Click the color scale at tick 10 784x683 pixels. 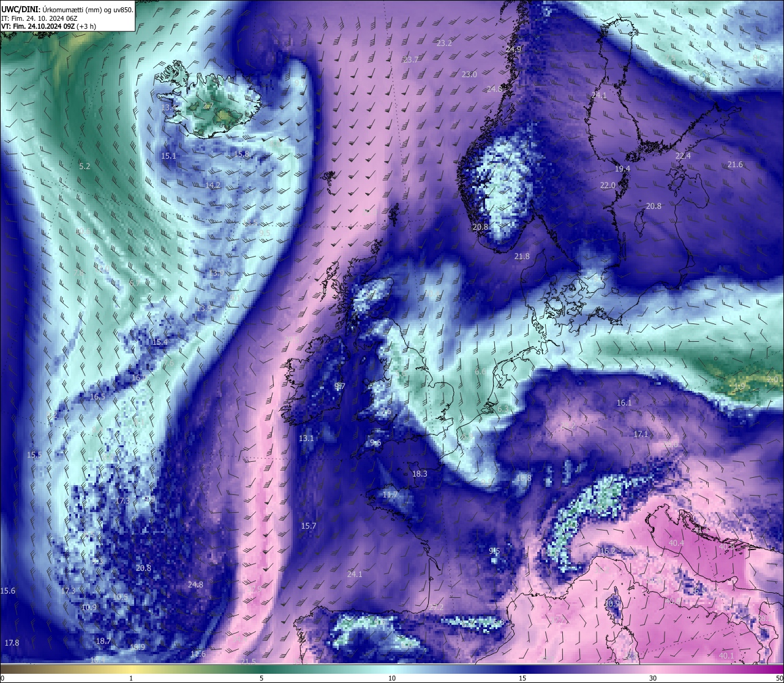[x=392, y=677]
